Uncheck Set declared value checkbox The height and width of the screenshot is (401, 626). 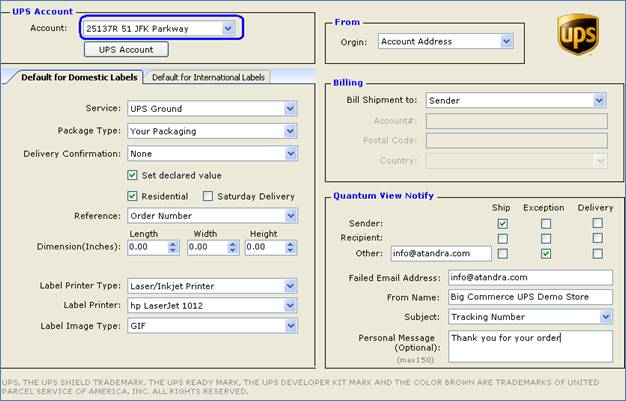[x=132, y=175]
